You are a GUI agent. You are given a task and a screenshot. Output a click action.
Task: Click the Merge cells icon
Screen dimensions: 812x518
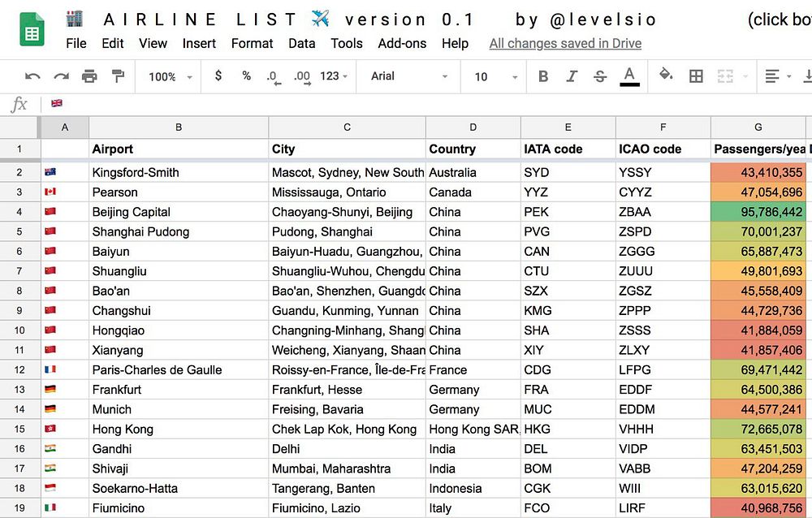coord(725,76)
